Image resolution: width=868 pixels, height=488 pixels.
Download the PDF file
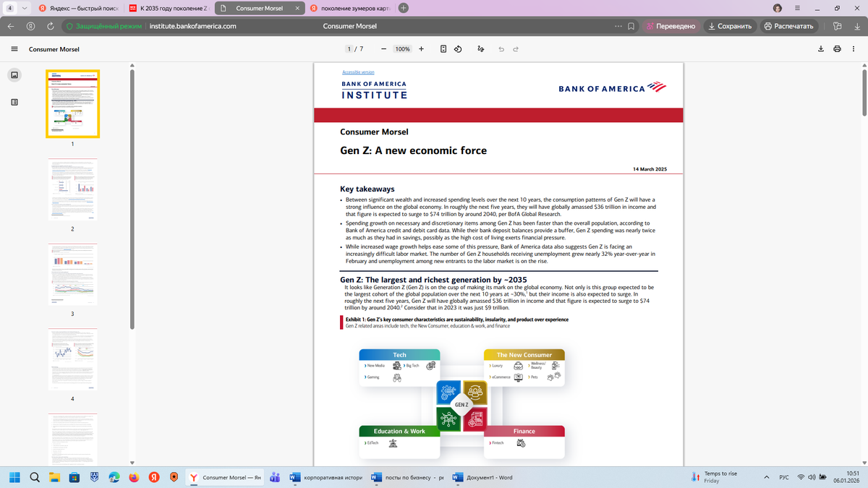pos(821,49)
